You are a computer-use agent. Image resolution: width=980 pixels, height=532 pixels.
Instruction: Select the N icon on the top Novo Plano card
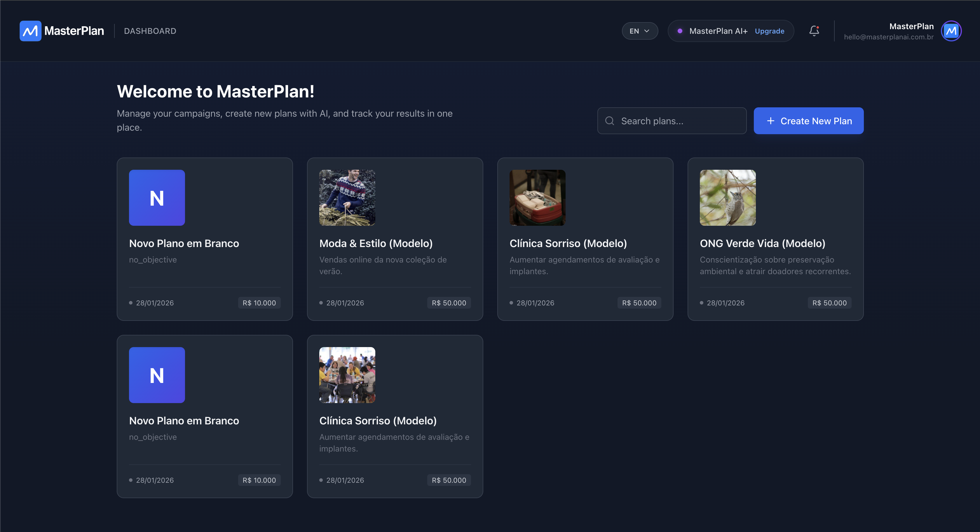[x=157, y=197]
